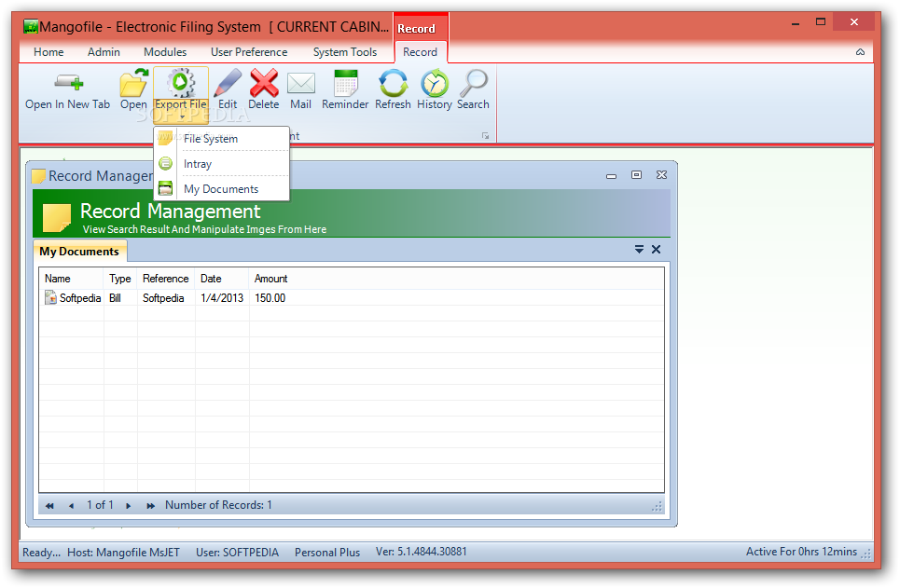Click the Ready... status text

point(41,553)
